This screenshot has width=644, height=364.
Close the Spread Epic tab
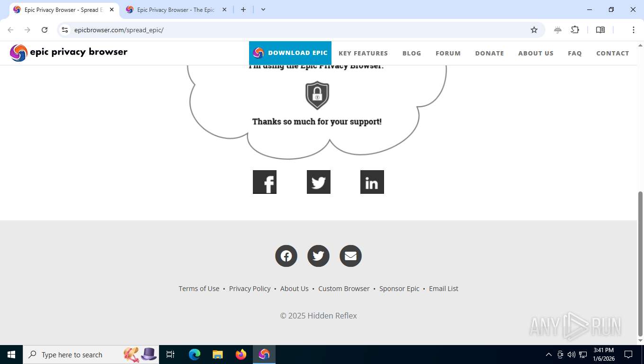(x=112, y=9)
